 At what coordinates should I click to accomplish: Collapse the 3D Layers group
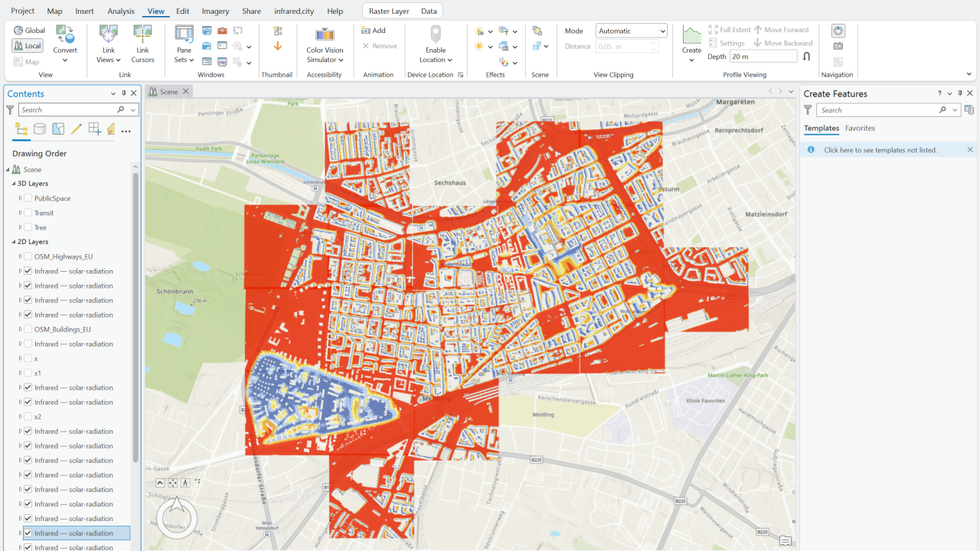tap(13, 184)
